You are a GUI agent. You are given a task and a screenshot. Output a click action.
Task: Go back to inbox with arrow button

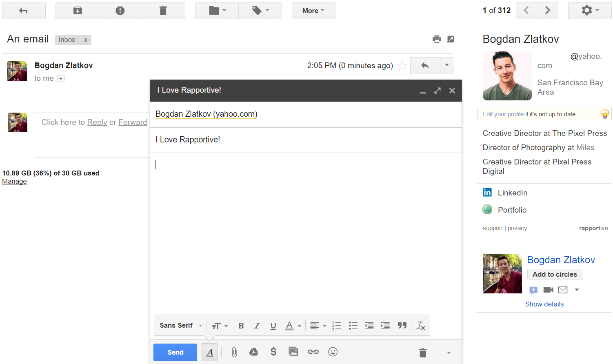click(x=24, y=11)
